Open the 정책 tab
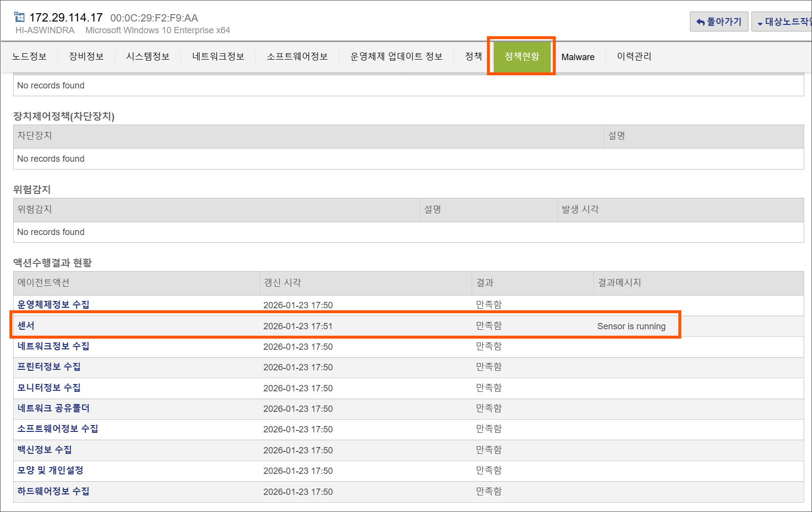 click(473, 57)
